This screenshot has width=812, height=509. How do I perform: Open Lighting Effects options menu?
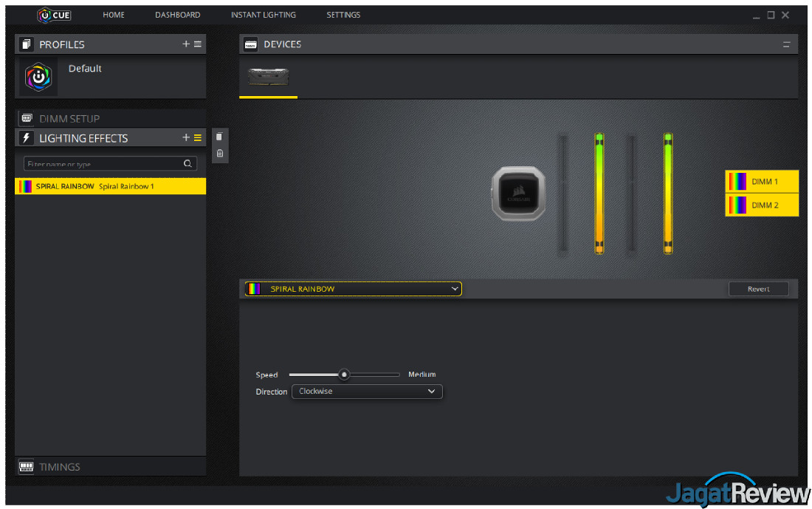pos(198,138)
